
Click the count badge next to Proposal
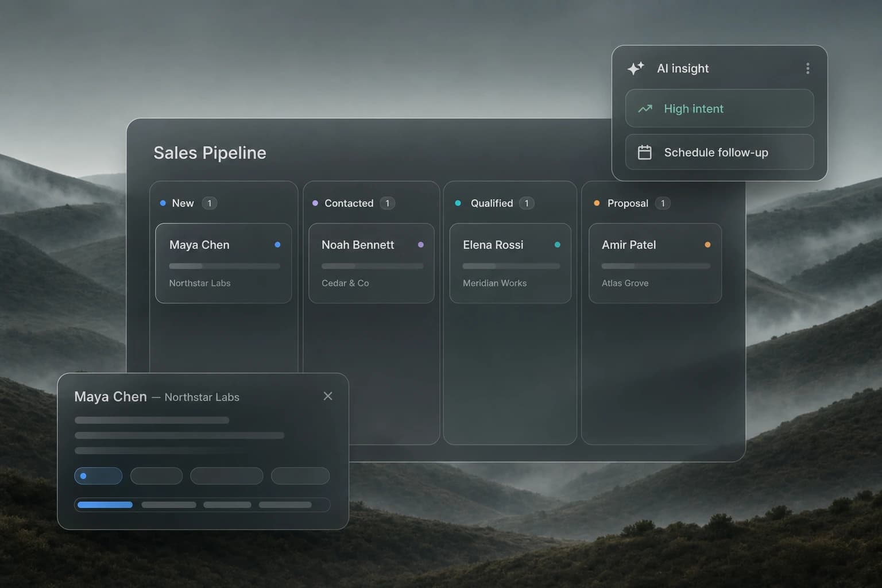[x=663, y=203]
